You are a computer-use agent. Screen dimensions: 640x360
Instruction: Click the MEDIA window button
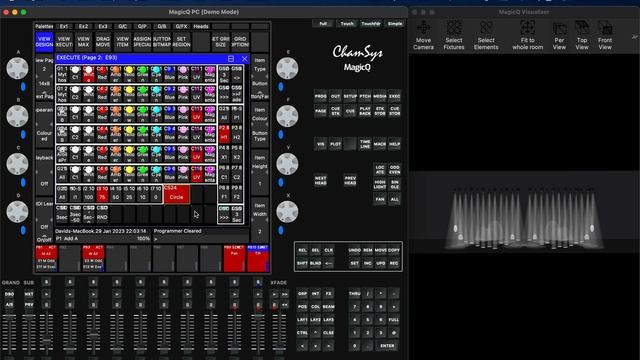click(x=380, y=97)
